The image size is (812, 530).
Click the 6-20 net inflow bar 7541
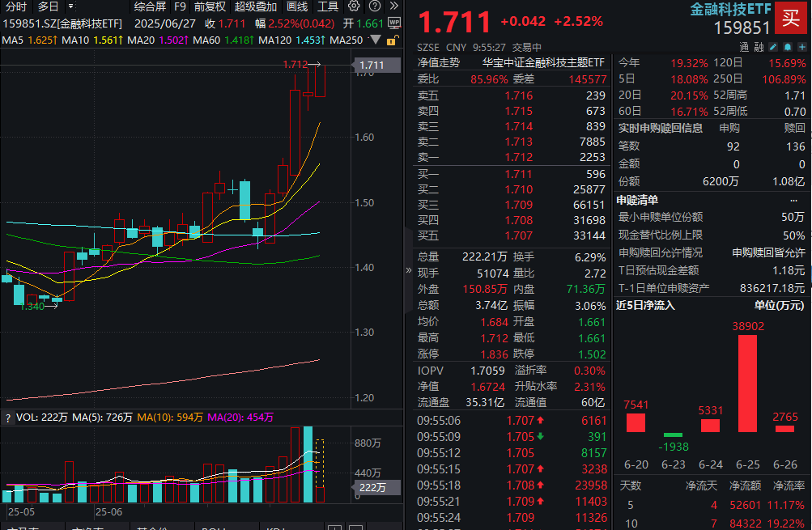(636, 422)
